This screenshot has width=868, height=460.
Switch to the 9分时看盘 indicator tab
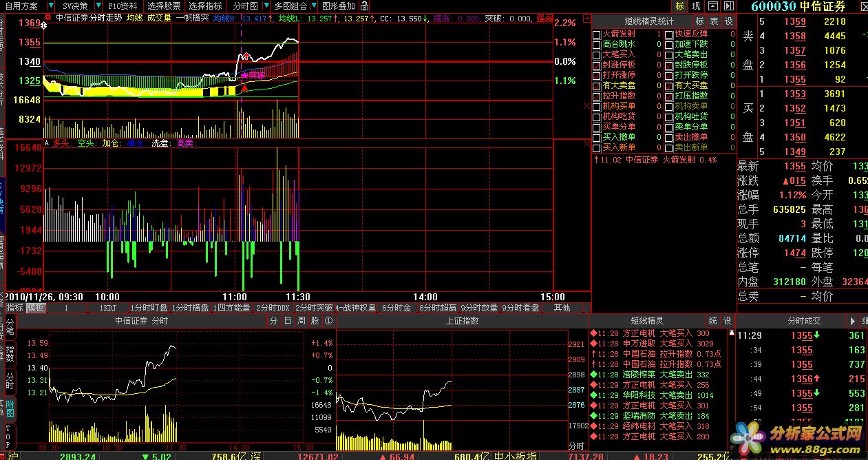(521, 308)
